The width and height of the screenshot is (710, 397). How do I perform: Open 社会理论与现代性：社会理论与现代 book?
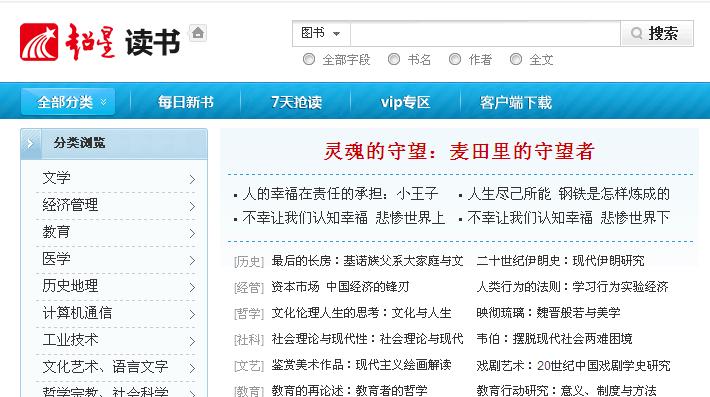(x=367, y=339)
